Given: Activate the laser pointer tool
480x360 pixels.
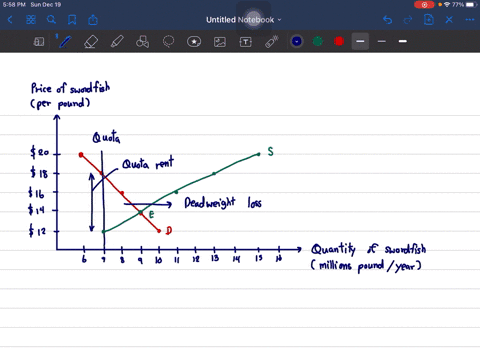Looking at the screenshot, I should click(272, 42).
